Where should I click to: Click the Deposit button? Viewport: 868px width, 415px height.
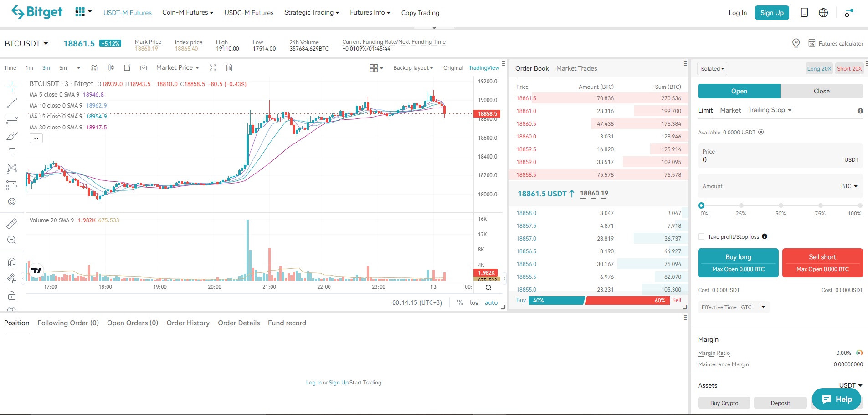point(780,403)
